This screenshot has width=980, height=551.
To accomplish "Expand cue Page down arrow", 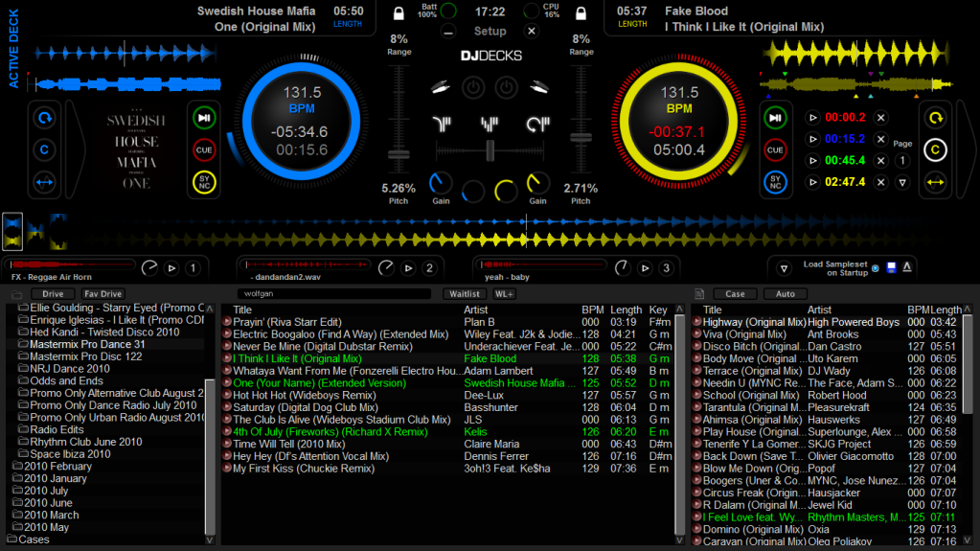I will tap(902, 183).
